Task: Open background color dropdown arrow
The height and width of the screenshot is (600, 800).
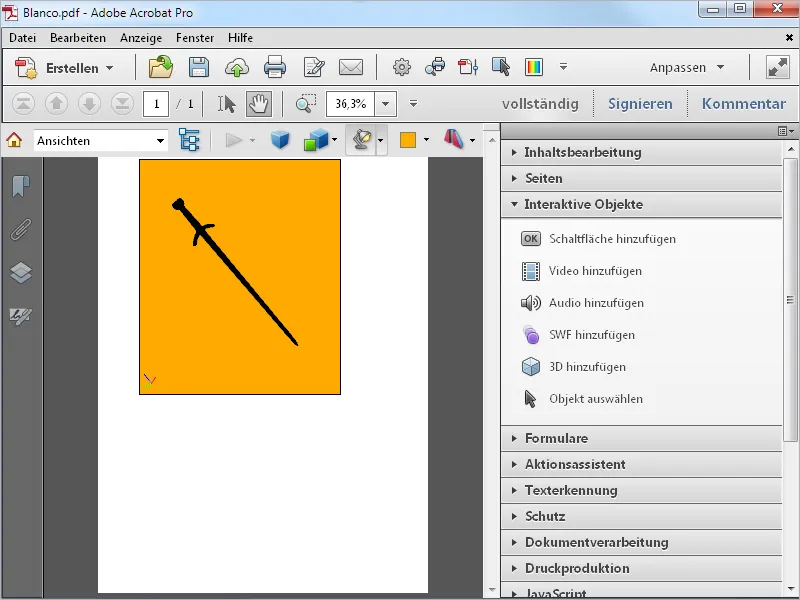Action: [426, 140]
